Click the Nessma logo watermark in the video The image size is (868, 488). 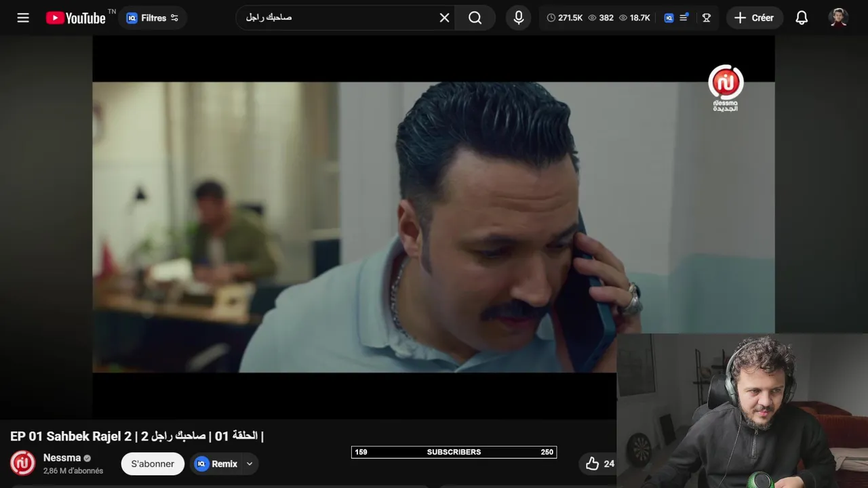coord(726,88)
